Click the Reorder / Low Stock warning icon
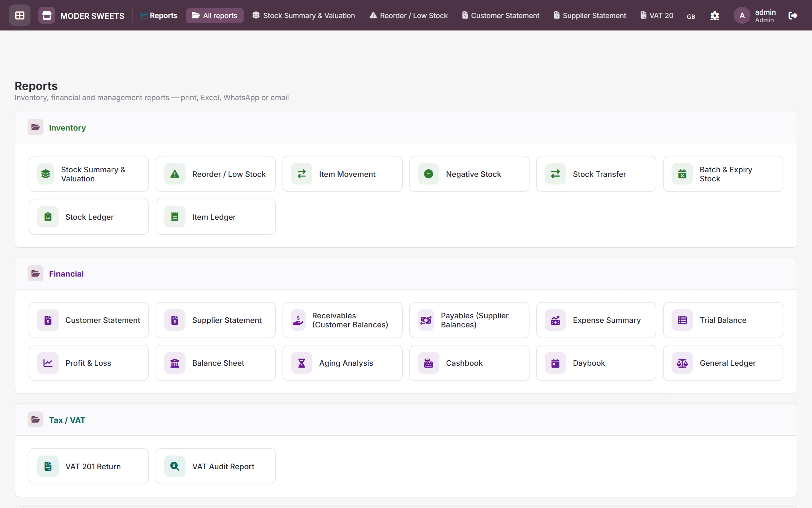This screenshot has height=508, width=812. coord(175,174)
